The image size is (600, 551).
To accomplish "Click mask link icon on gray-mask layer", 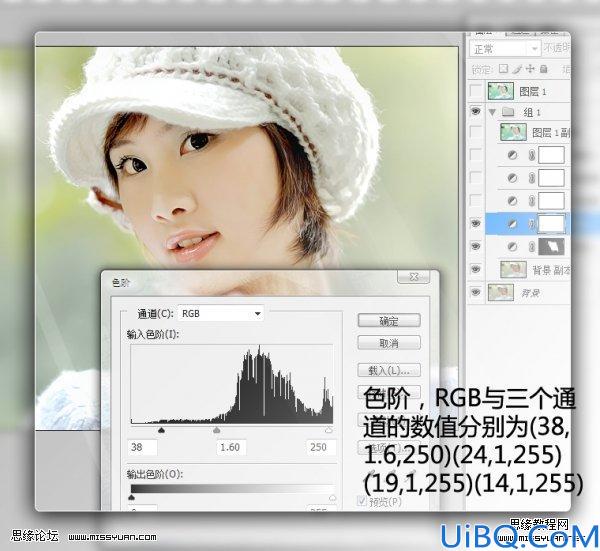I will pos(532,247).
